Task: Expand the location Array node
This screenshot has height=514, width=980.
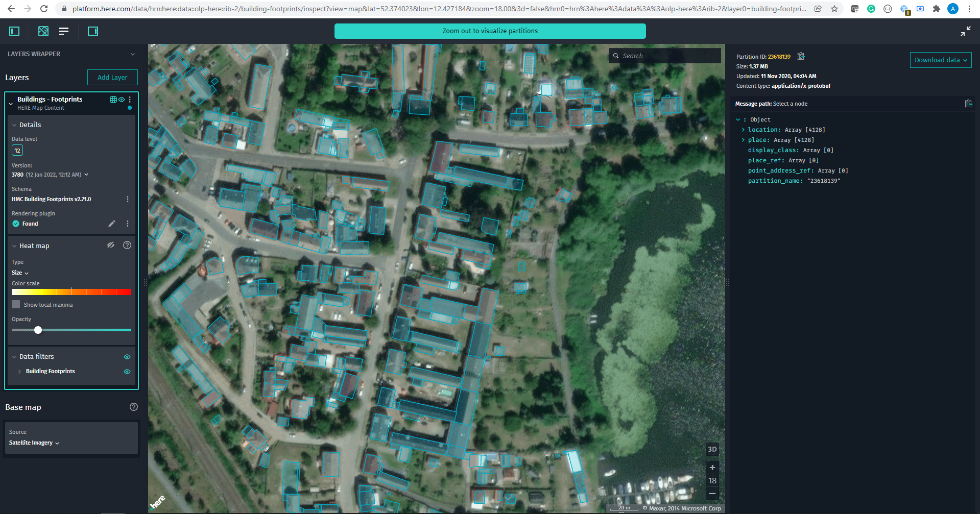Action: click(743, 130)
